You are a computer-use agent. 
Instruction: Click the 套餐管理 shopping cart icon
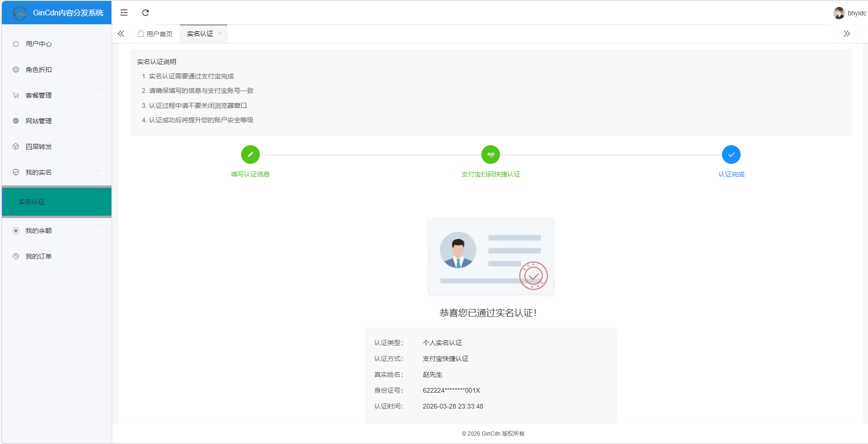pos(16,95)
